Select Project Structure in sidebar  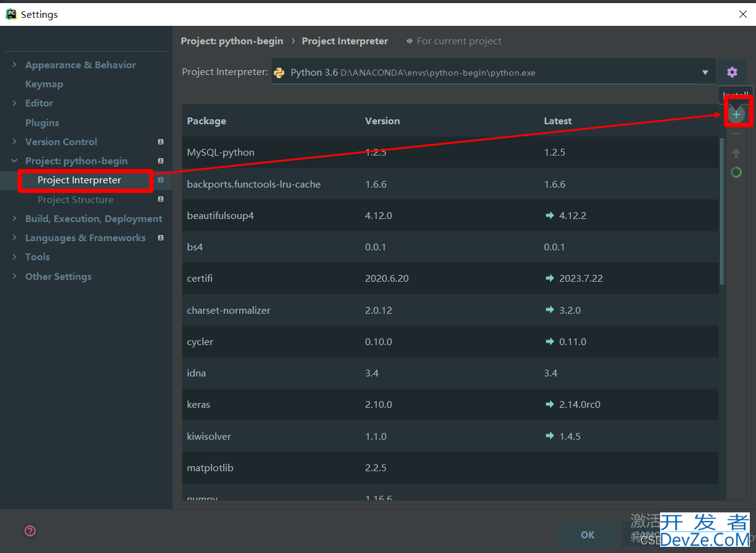(75, 199)
